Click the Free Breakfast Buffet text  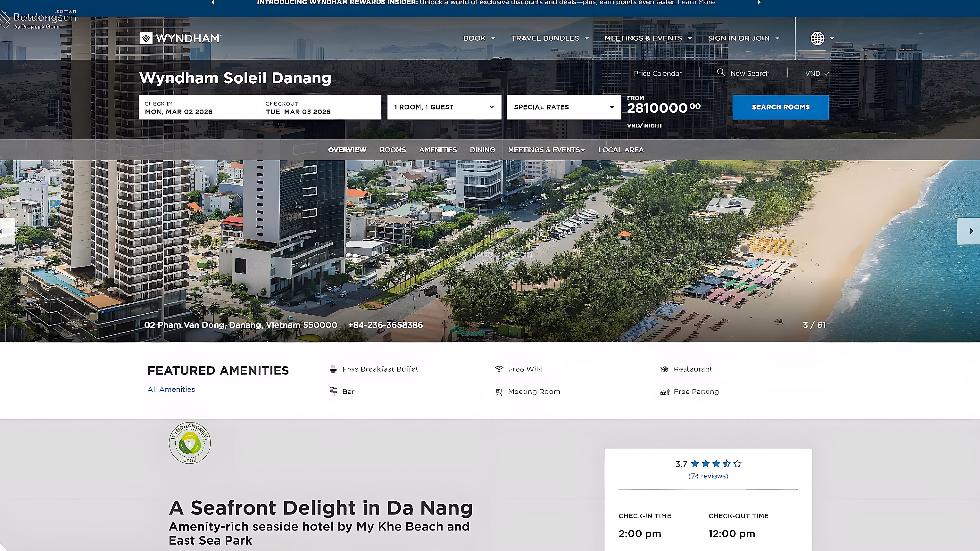click(x=380, y=369)
